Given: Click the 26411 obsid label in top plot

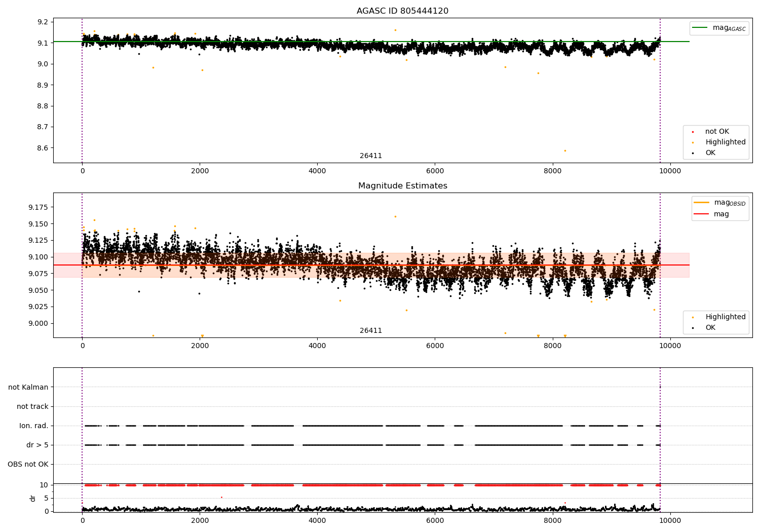Looking at the screenshot, I should tap(371, 156).
